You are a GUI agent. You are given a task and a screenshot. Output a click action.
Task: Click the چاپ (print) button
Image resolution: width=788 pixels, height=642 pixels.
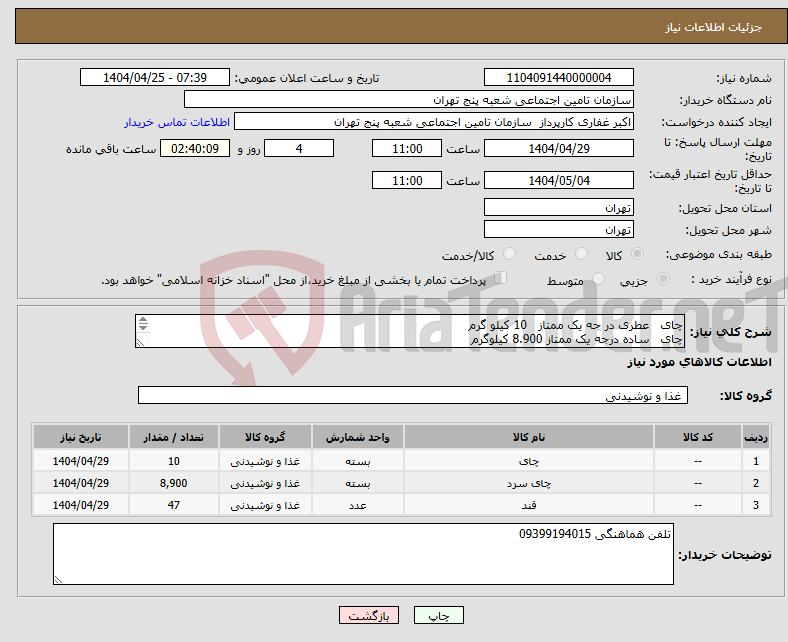coord(438,615)
